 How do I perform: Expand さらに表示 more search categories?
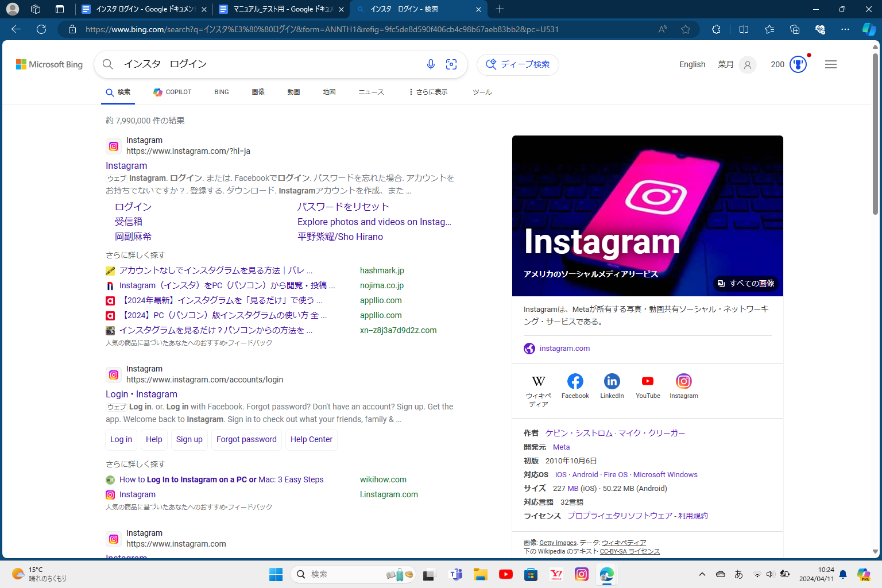click(x=428, y=92)
